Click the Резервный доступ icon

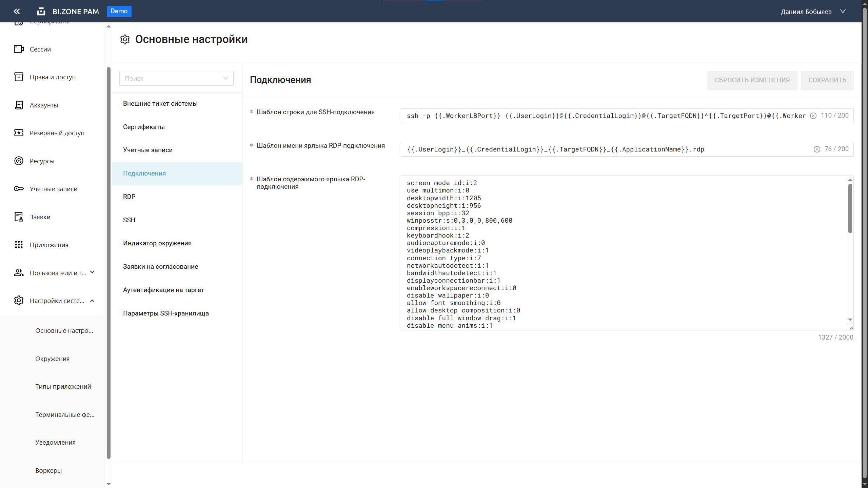(19, 133)
